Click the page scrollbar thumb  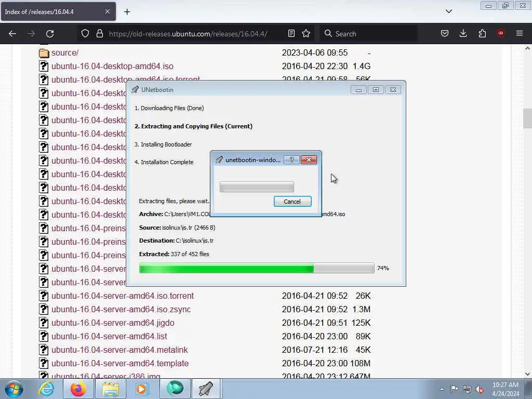(x=527, y=118)
